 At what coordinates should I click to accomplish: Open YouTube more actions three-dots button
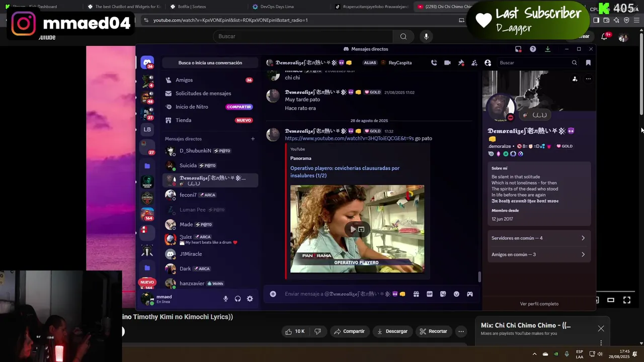click(x=461, y=331)
